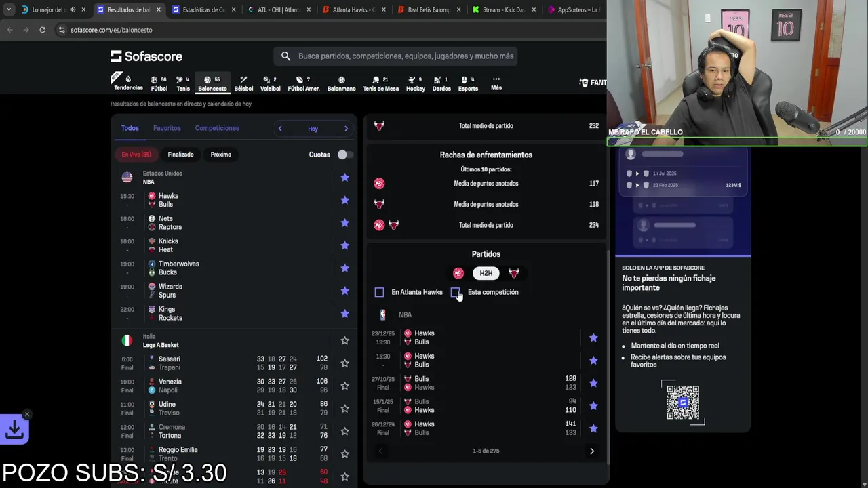This screenshot has width=868, height=488.
Task: Toggle favorite star for Nets vs Raptors
Action: tap(344, 223)
